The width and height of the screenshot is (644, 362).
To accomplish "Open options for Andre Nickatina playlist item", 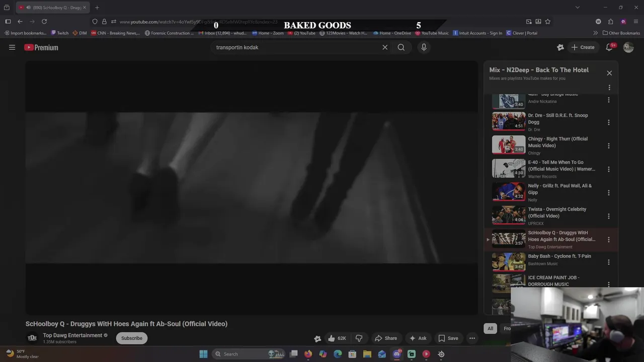I will [609, 100].
